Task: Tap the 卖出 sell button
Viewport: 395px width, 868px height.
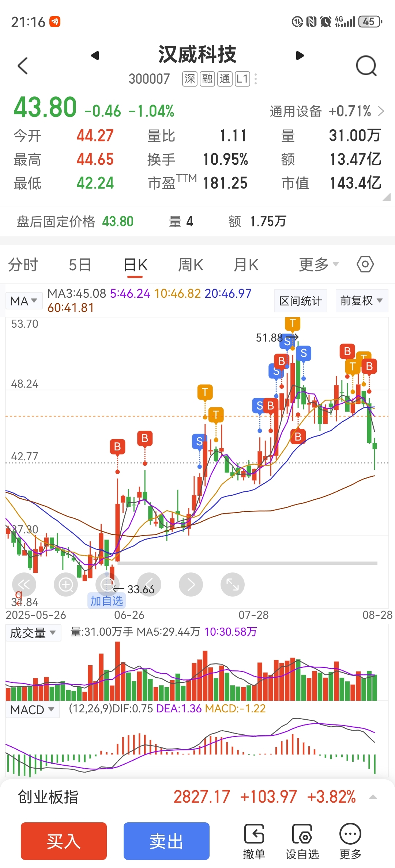Action: (x=166, y=841)
